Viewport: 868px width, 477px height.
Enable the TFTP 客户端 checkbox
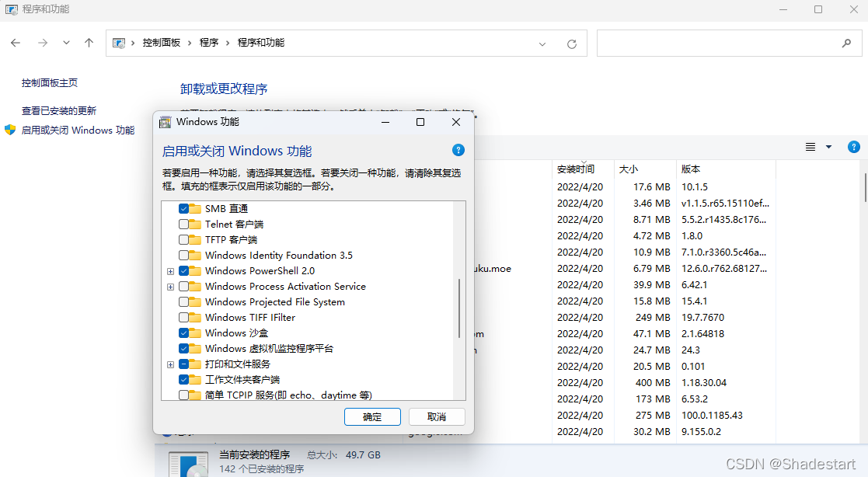(184, 239)
